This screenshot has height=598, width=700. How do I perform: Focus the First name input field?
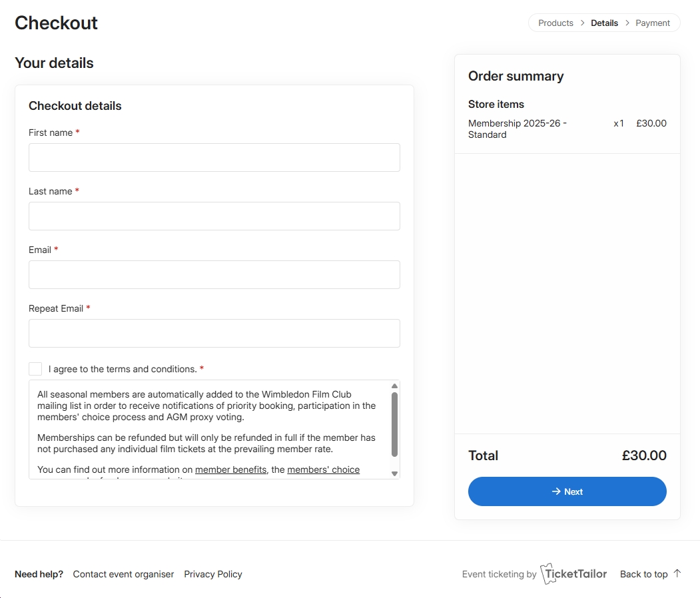click(214, 158)
